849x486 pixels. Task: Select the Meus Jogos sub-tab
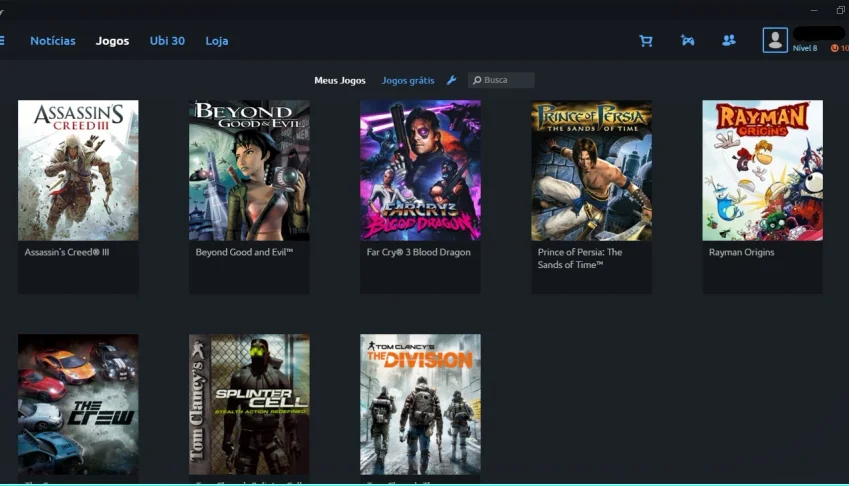tap(339, 80)
